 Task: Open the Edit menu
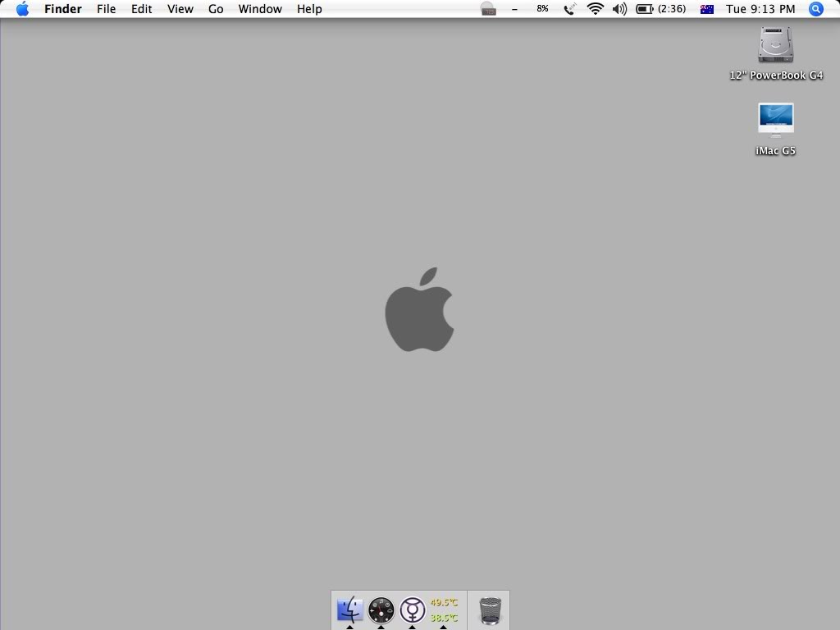coord(141,9)
